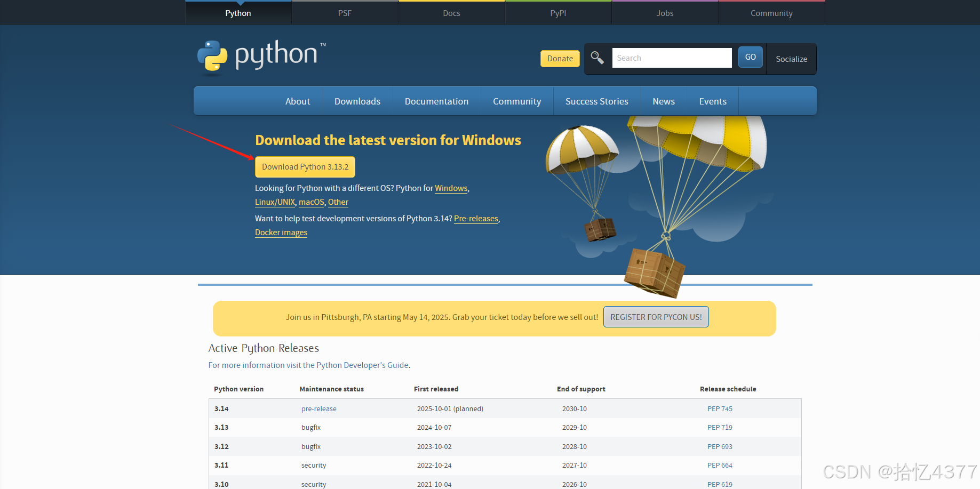Click the GO search button
The image size is (980, 489).
coord(750,57)
